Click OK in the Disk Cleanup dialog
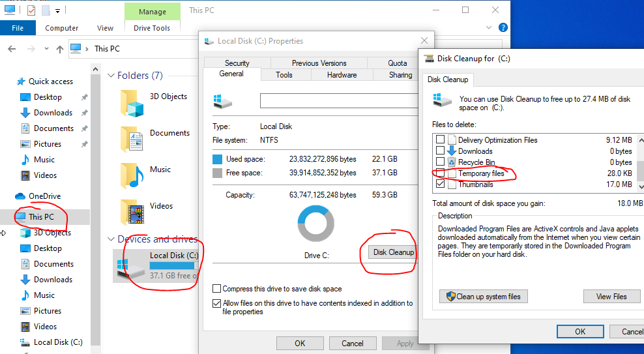This screenshot has height=354, width=644. pos(580,331)
